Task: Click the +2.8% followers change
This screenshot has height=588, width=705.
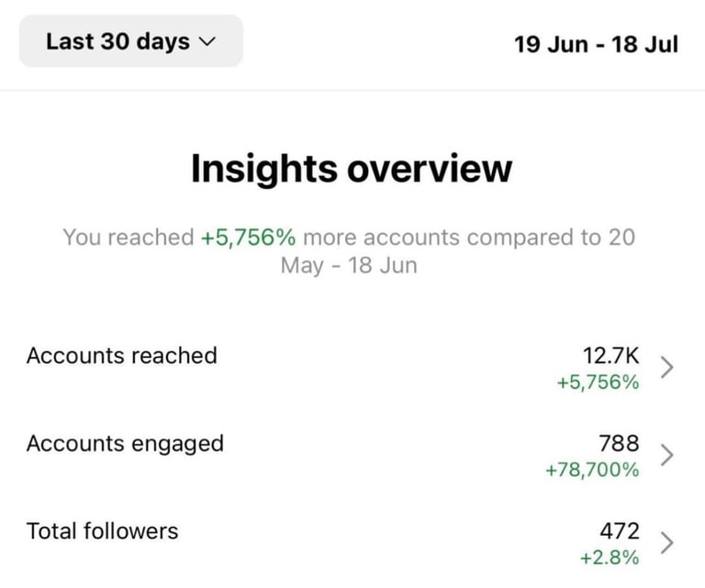Action: 610,558
